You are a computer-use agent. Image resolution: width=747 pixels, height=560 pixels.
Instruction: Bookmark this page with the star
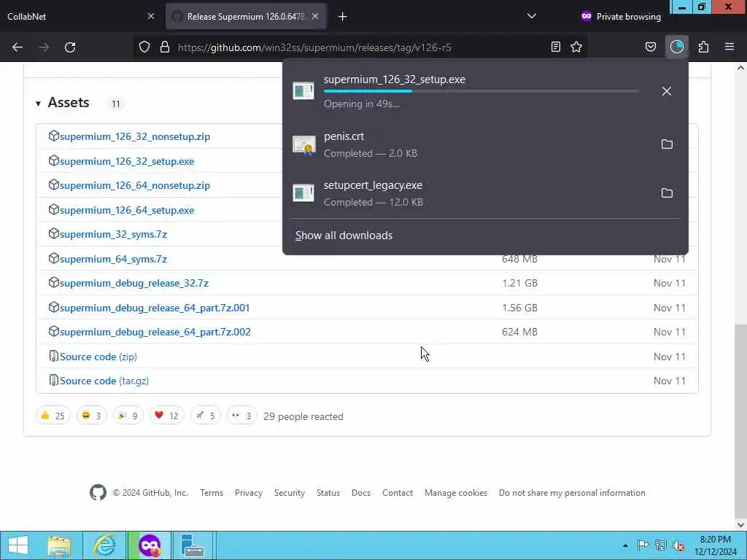click(x=576, y=47)
